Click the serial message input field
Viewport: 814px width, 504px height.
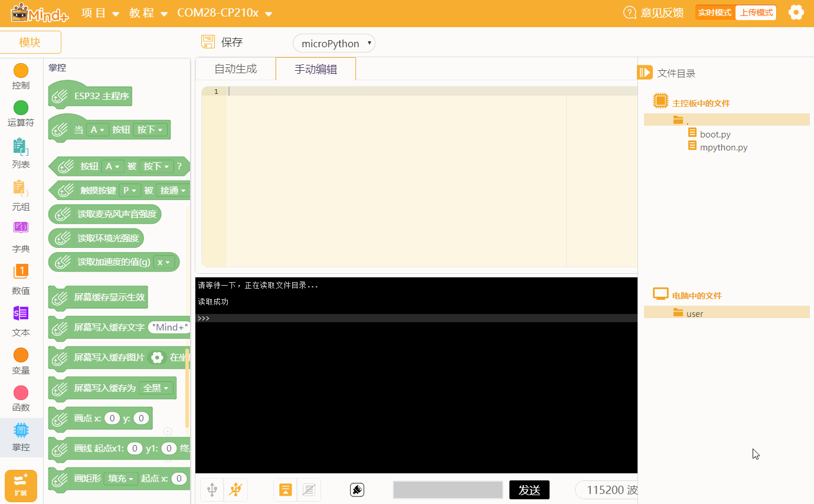(x=447, y=490)
